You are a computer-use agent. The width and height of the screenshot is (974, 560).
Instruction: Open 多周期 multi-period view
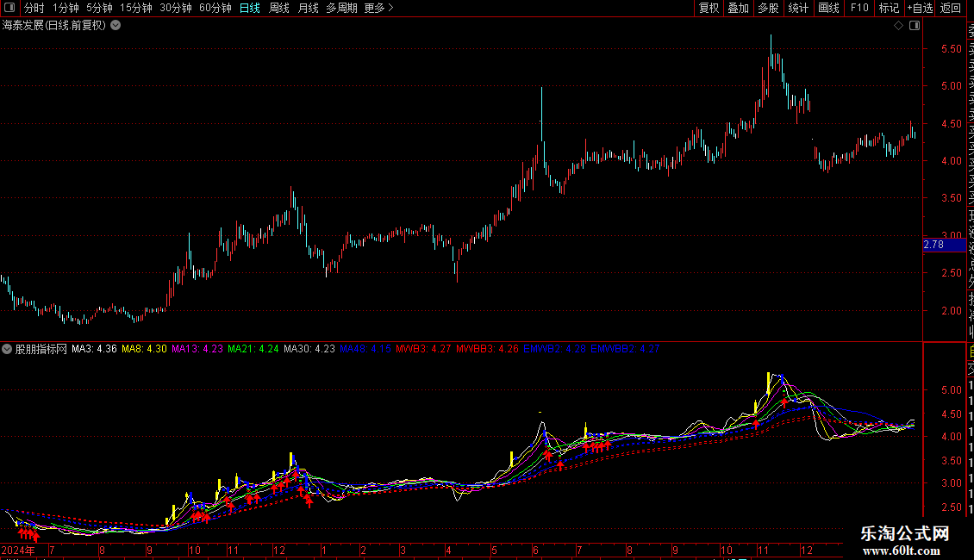click(x=341, y=8)
